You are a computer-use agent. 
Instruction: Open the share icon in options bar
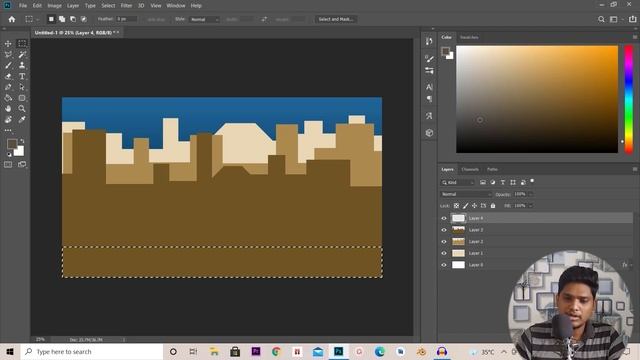tap(633, 19)
